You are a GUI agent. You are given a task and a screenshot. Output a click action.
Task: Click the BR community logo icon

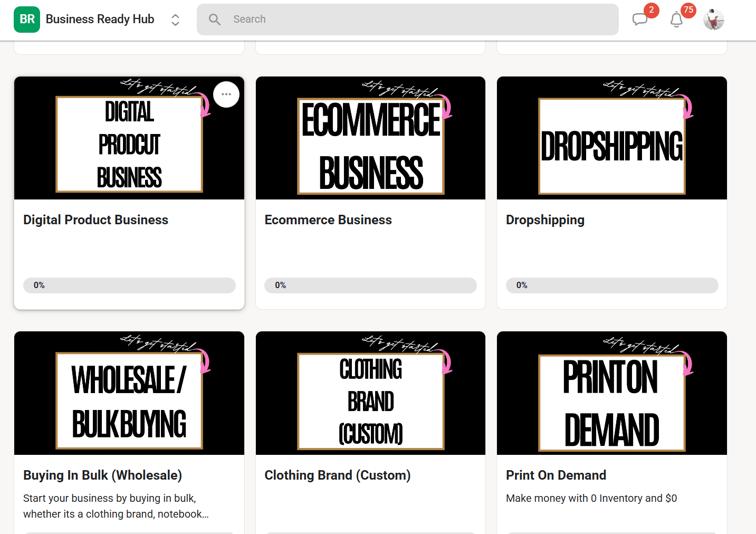pos(27,20)
